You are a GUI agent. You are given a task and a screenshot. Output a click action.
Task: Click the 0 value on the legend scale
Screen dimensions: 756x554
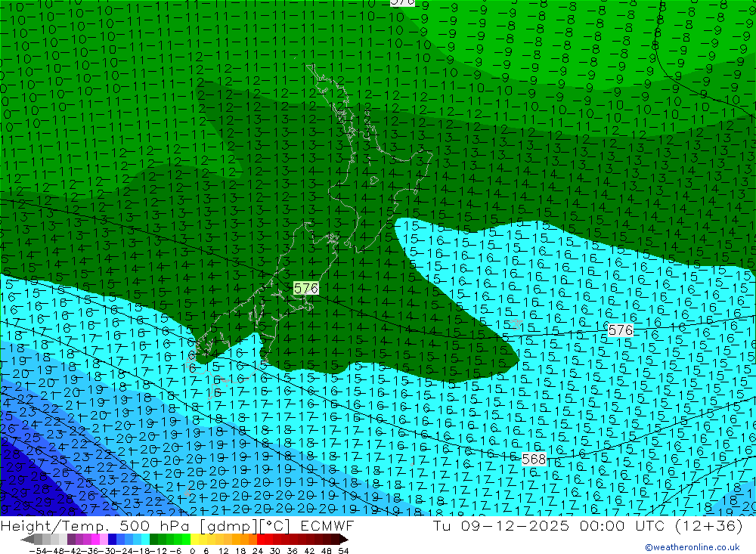(x=193, y=549)
